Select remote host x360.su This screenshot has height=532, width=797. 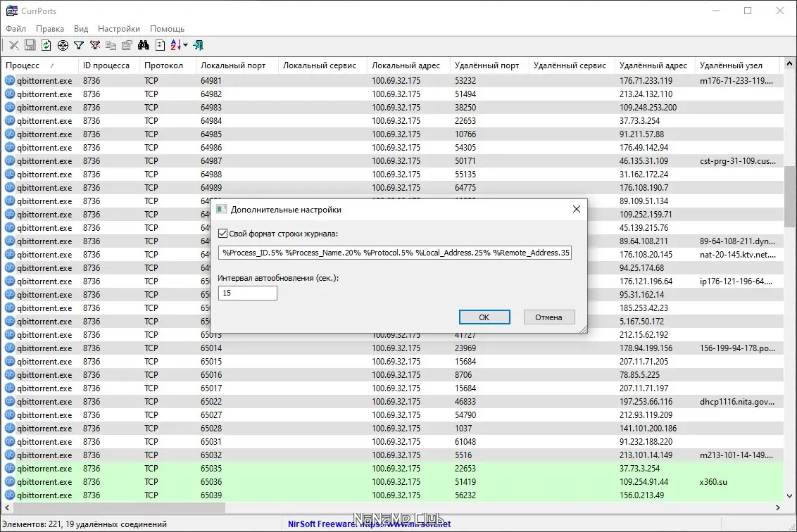click(x=713, y=482)
